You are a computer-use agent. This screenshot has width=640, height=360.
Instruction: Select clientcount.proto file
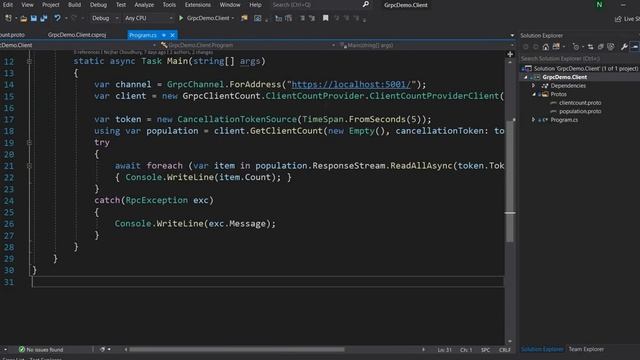[x=580, y=103]
